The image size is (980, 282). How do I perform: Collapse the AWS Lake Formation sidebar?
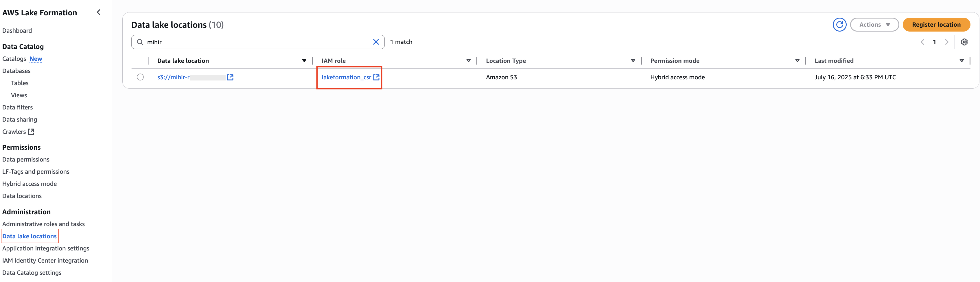99,12
